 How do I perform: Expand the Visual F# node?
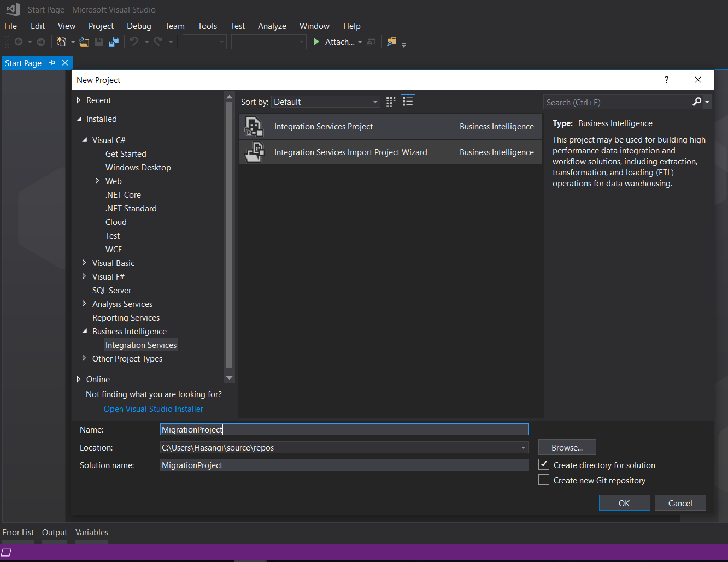point(84,276)
